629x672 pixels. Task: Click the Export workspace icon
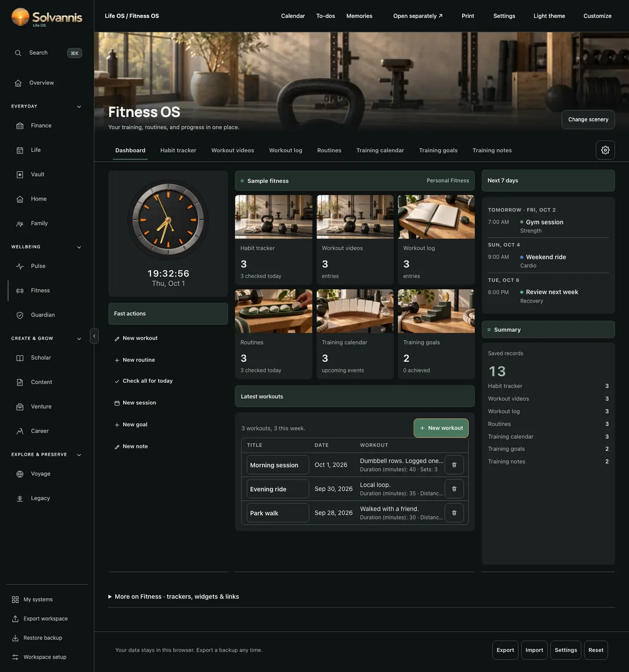coord(15,619)
